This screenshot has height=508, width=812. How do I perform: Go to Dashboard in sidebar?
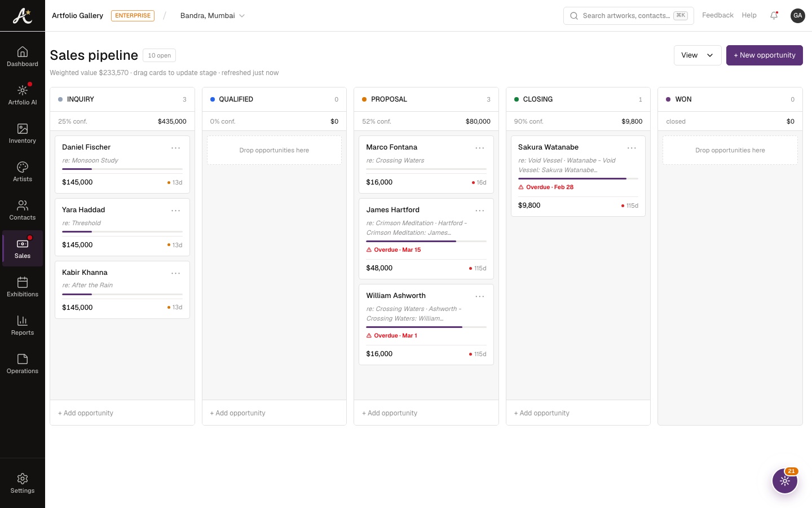[23, 56]
